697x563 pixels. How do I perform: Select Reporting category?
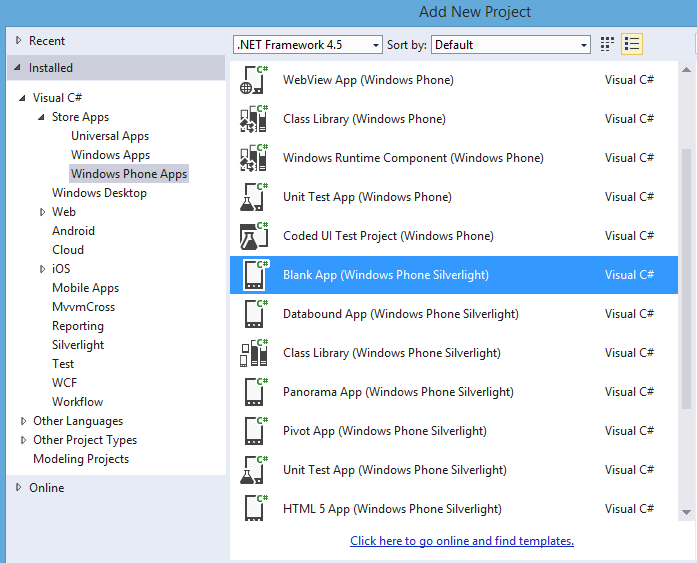pos(78,326)
